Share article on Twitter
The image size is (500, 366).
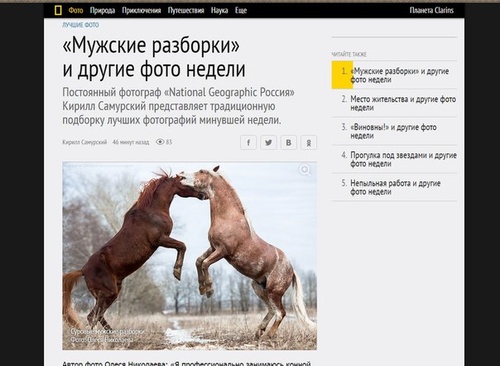pyautogui.click(x=268, y=143)
